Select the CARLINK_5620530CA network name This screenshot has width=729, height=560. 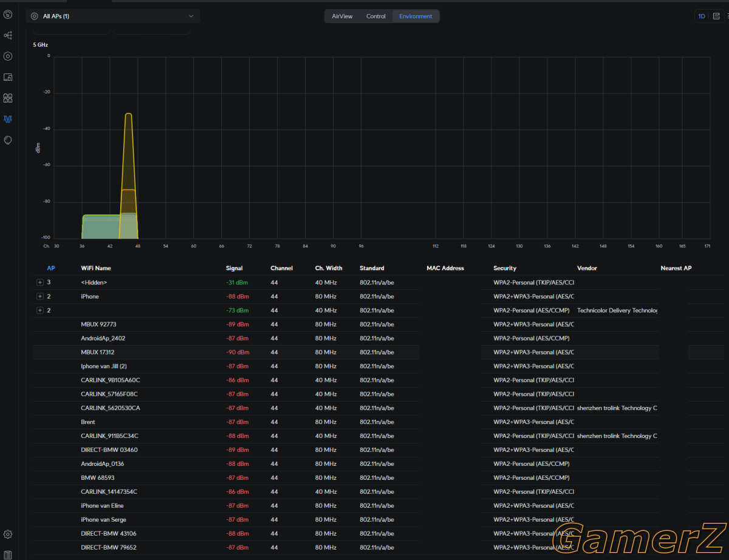pos(111,408)
